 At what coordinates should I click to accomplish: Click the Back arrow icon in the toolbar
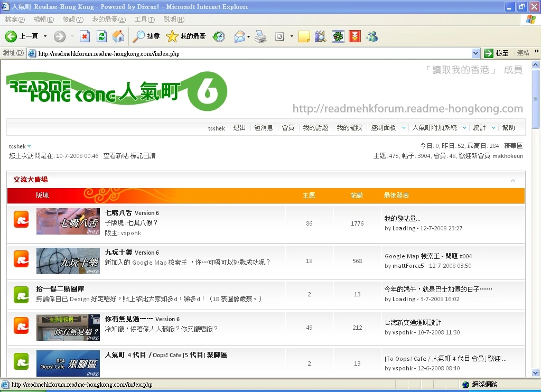point(11,36)
